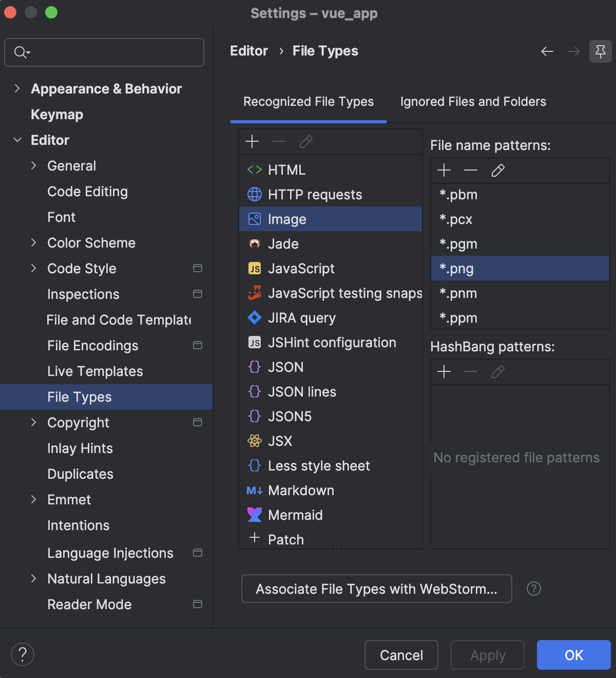This screenshot has height=678, width=616.
Task: Click the JavaScript JS icon
Action: 255,269
